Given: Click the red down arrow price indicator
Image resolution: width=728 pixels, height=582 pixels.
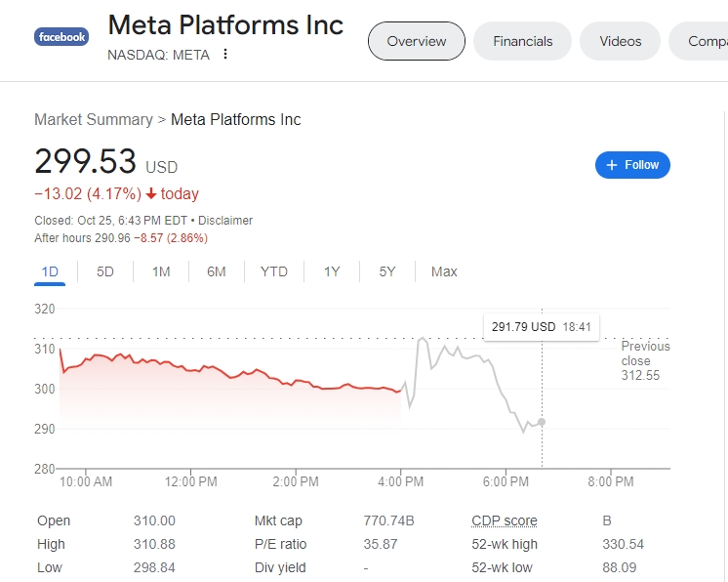Looking at the screenshot, I should tap(151, 193).
